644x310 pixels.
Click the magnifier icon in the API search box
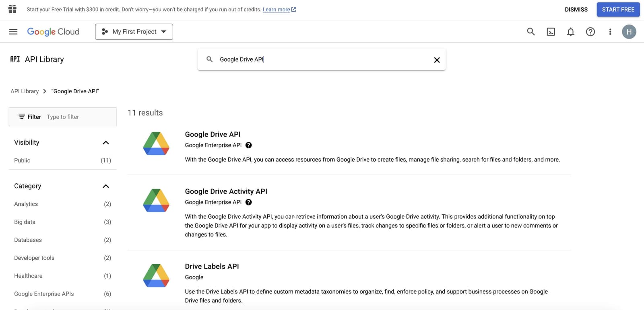[x=209, y=60]
